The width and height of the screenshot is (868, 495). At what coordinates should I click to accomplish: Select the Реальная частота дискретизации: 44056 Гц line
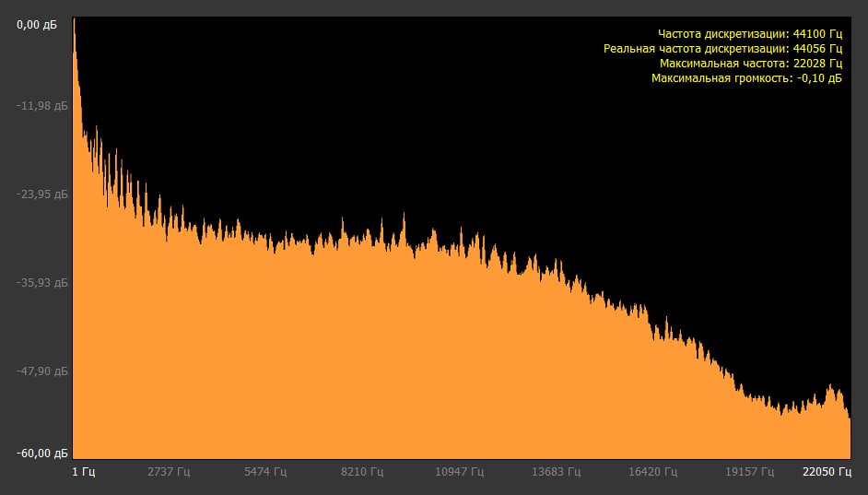tap(723, 49)
